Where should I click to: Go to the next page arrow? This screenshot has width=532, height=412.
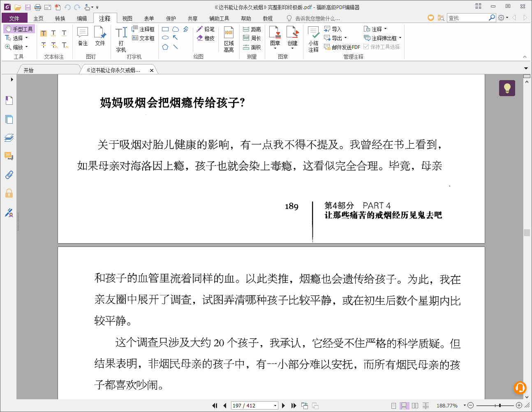tap(283, 405)
